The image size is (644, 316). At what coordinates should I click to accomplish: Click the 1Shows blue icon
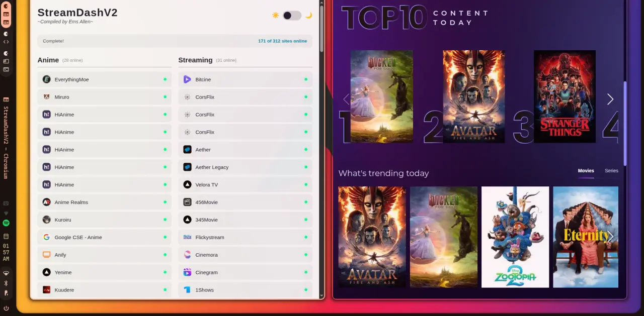point(187,290)
